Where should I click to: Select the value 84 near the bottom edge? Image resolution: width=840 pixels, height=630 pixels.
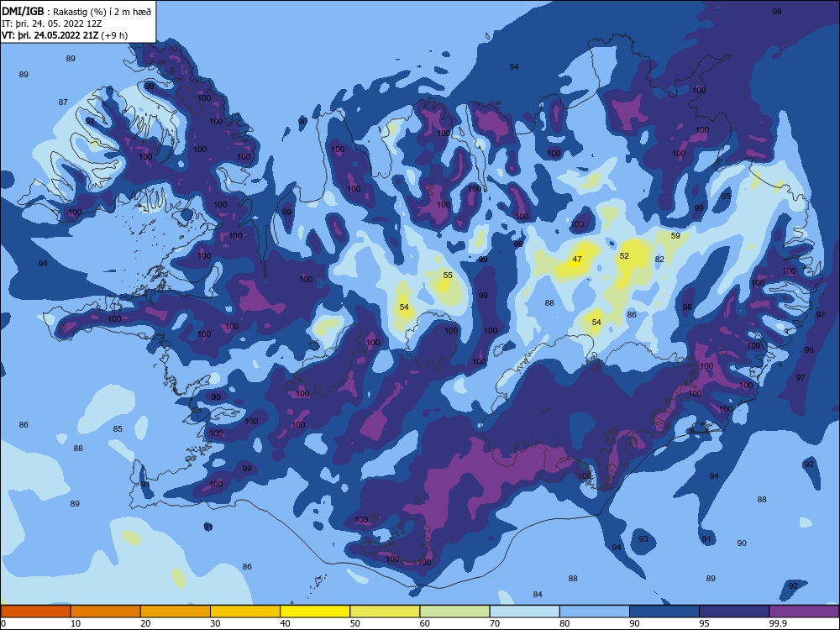538,595
